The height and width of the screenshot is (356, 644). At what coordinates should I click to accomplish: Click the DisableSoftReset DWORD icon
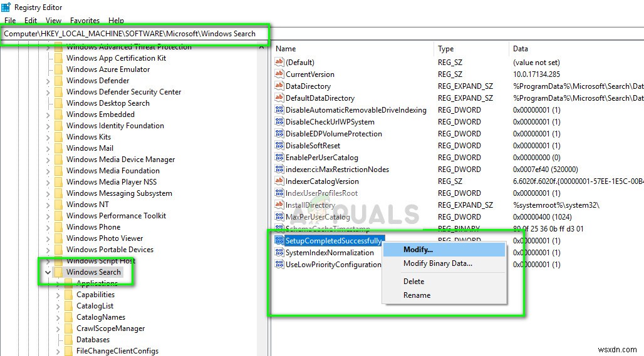point(279,145)
